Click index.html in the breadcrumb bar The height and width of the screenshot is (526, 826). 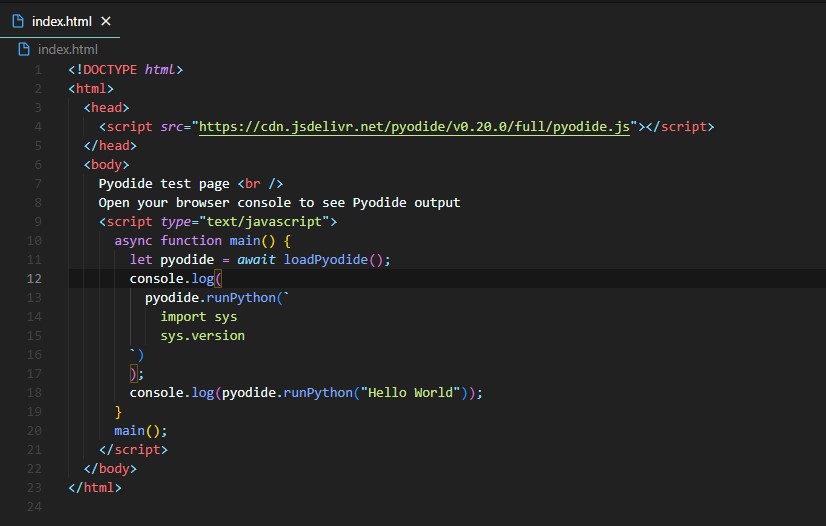[x=67, y=49]
